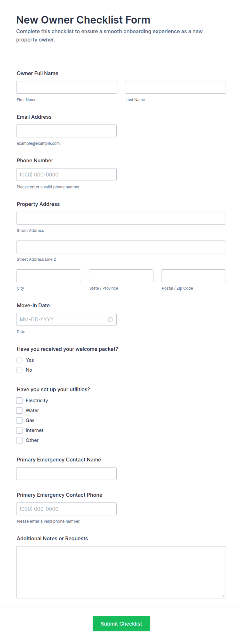Click the State / Province field
Image resolution: width=240 pixels, height=644 pixels.
pos(121,276)
